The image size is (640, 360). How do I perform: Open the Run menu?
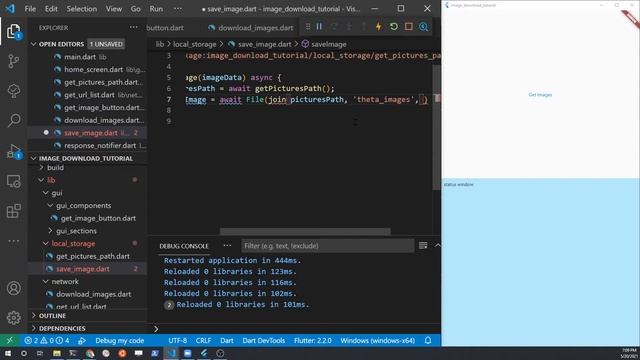[156, 9]
